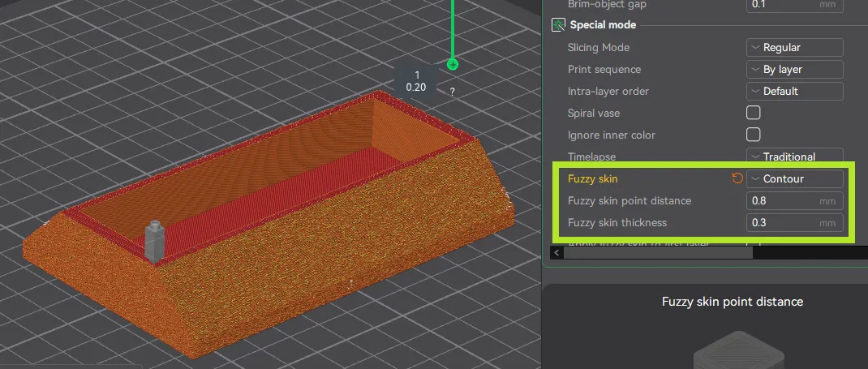Image resolution: width=868 pixels, height=369 pixels.
Task: Click the question mark beside the layer slider
Action: pos(453,92)
